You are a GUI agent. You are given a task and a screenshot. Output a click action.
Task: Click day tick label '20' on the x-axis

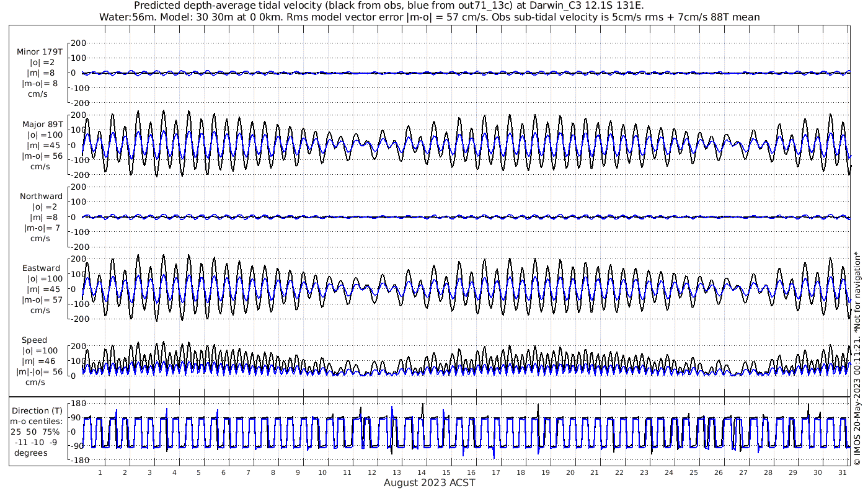click(570, 472)
